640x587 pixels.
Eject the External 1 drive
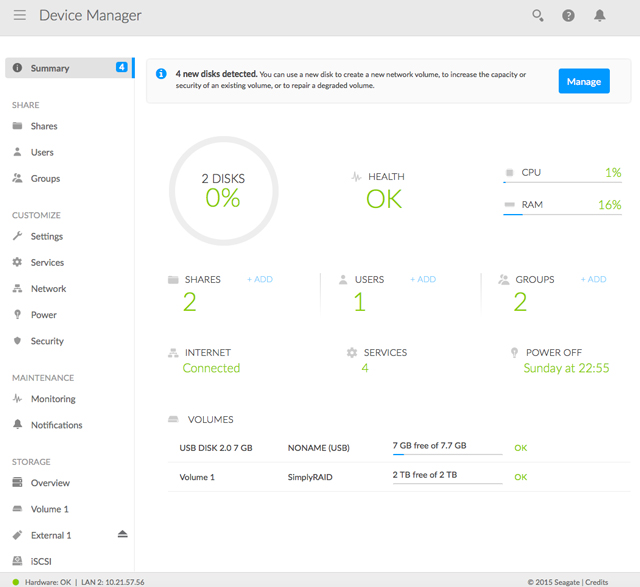pos(122,534)
